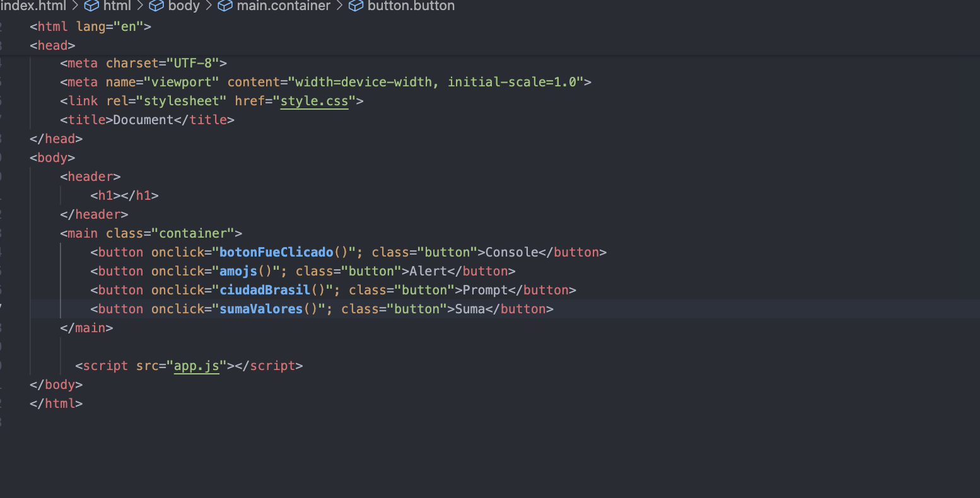Click the button.button symbol icon in breadcrumbs

pyautogui.click(x=356, y=6)
